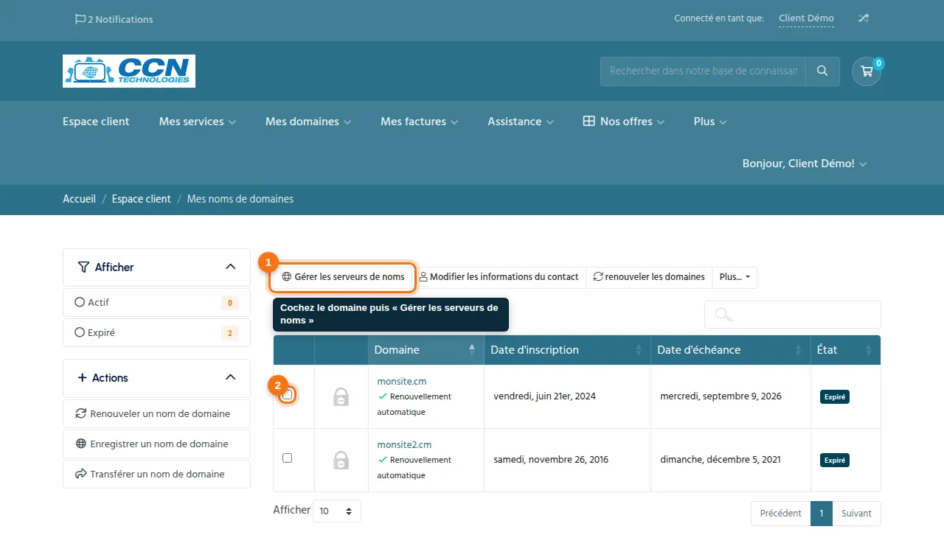Click the knowledge base search magnifier button

click(x=822, y=71)
